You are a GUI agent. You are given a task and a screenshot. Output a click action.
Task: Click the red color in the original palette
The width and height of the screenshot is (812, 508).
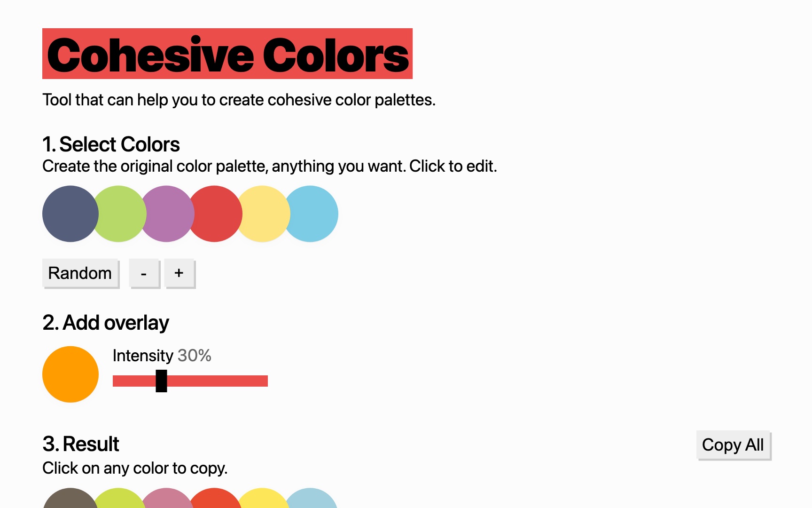(216, 214)
